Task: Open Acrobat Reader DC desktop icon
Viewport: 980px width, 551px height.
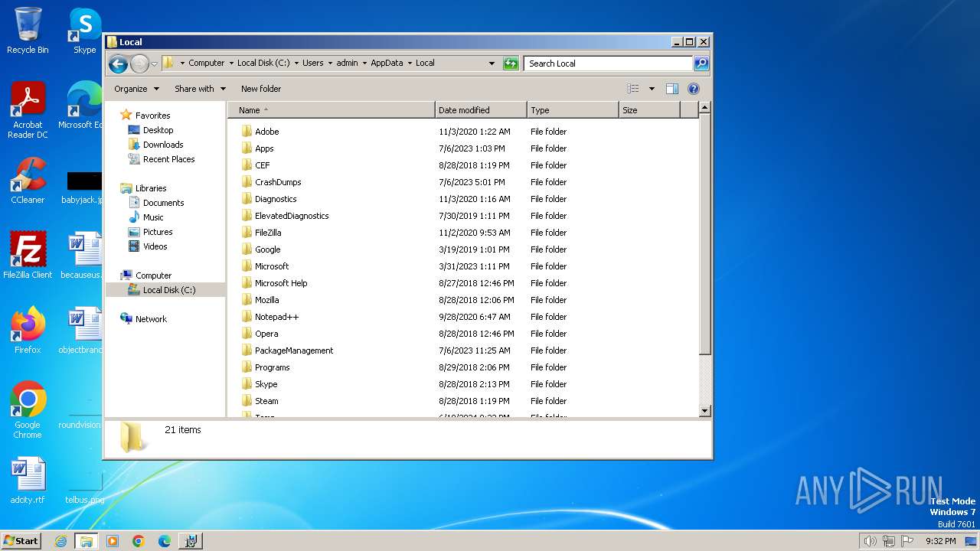Action: (28, 111)
